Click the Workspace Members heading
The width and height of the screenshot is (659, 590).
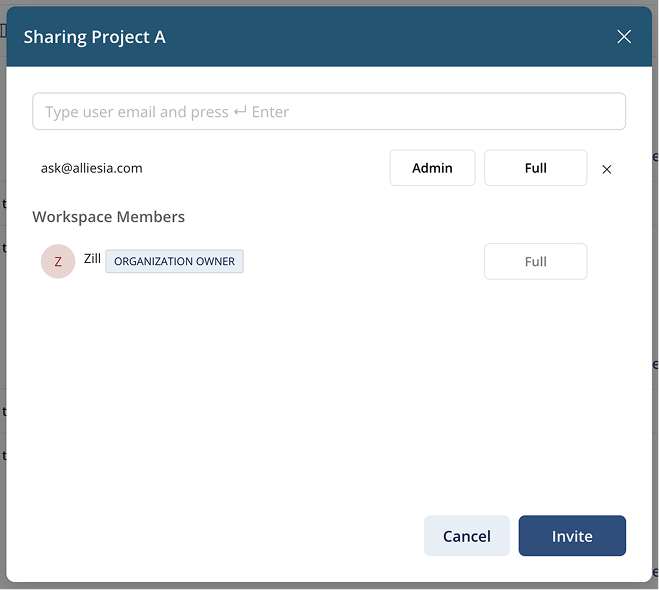(108, 217)
